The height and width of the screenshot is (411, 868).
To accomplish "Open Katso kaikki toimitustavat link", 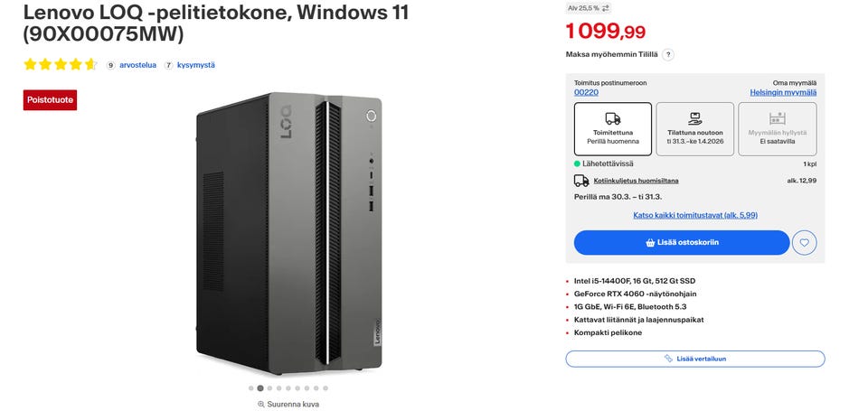I will [694, 215].
